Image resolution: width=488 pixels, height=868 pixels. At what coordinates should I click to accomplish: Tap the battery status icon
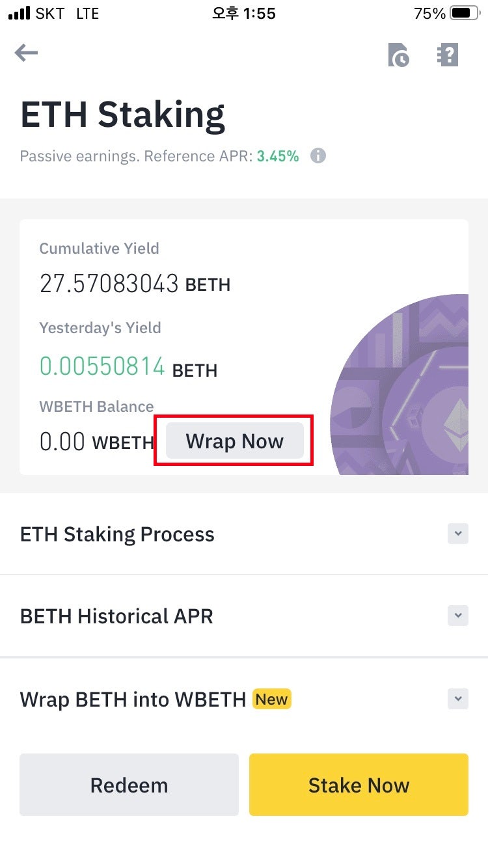pos(464,13)
